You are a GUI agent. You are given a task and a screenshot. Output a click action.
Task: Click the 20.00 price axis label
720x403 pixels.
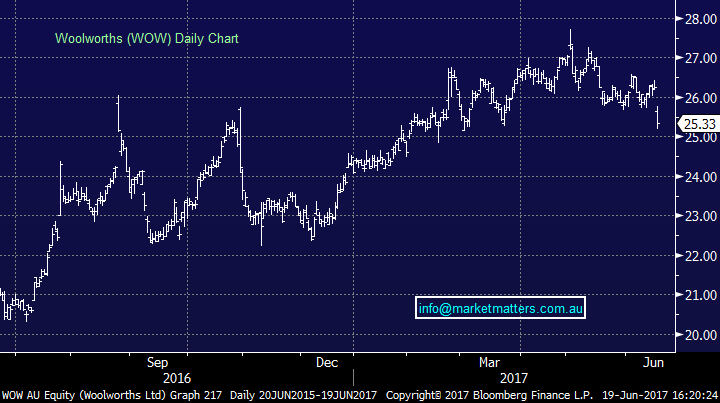pyautogui.click(x=701, y=335)
